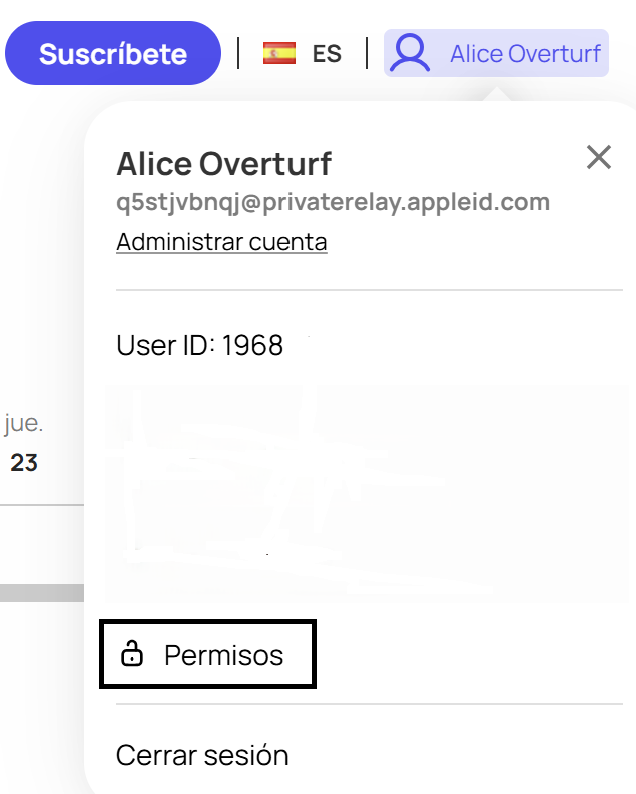Select the Permisos menu entry text
The width and height of the screenshot is (636, 794).
(x=223, y=655)
